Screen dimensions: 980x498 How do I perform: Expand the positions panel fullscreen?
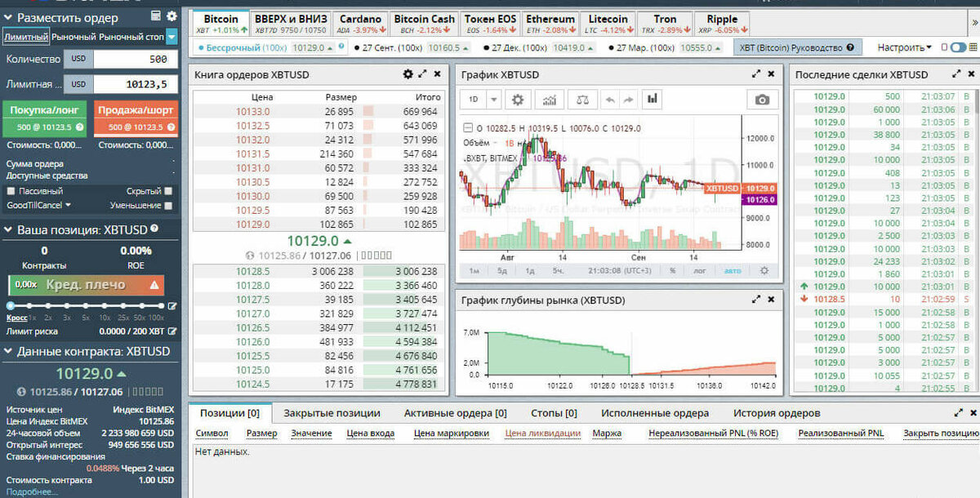[957, 414]
